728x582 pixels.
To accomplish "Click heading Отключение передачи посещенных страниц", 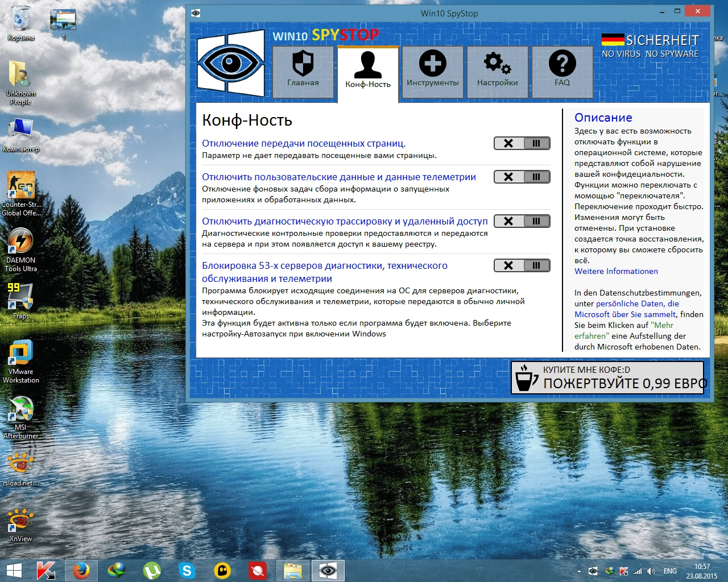I will click(304, 143).
